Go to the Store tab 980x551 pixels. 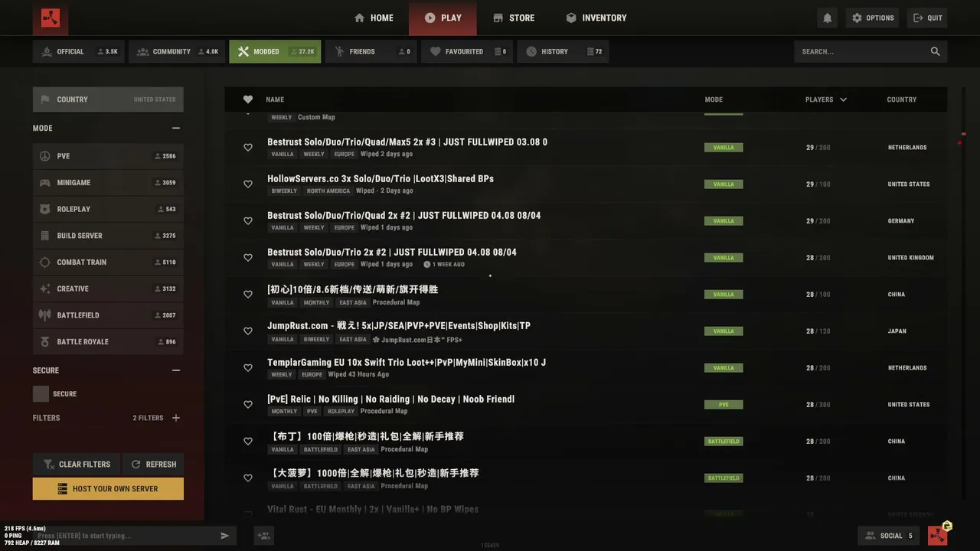pyautogui.click(x=514, y=18)
